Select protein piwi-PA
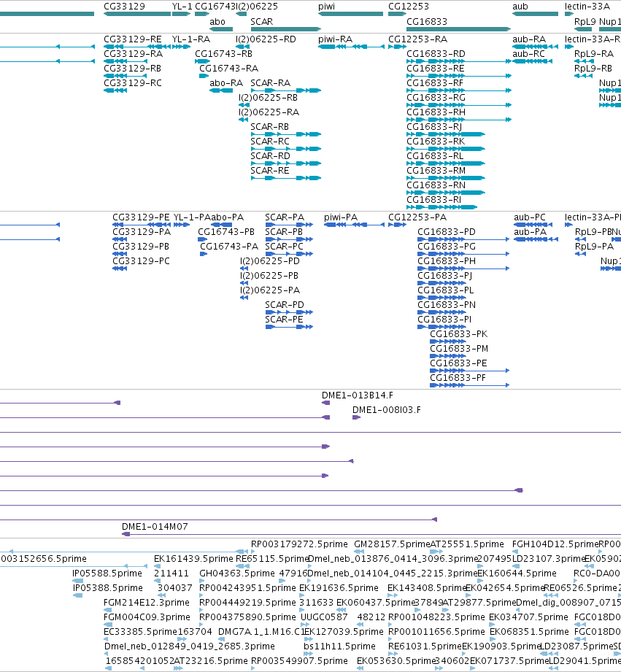 tap(354, 225)
